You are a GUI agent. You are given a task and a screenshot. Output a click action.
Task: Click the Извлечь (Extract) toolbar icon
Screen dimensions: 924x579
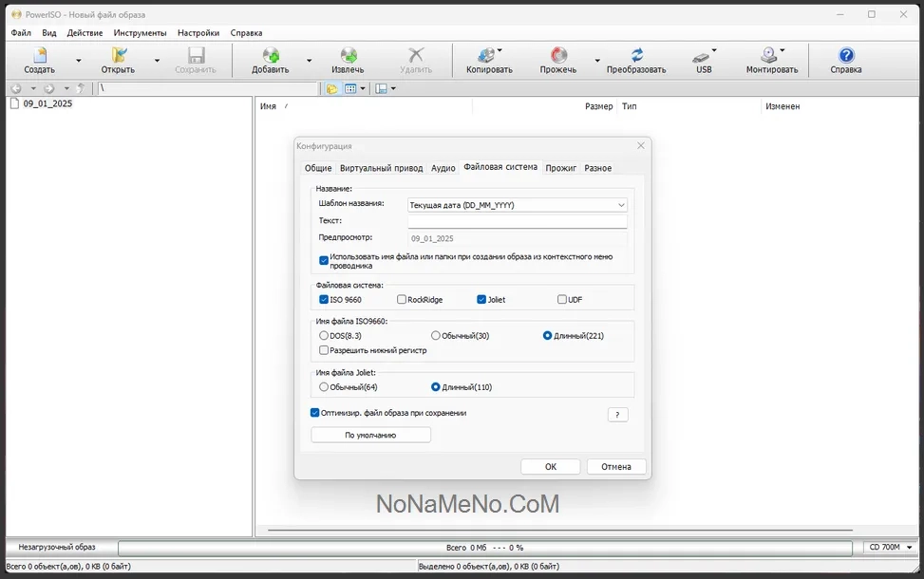pyautogui.click(x=348, y=56)
